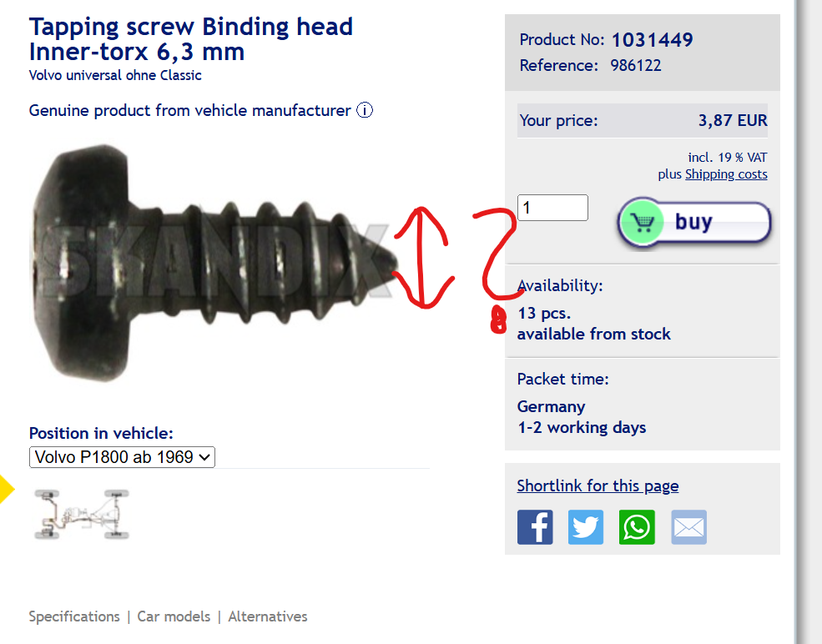822x644 pixels.
Task: Open the Position in vehicle dropdown
Action: pos(122,457)
